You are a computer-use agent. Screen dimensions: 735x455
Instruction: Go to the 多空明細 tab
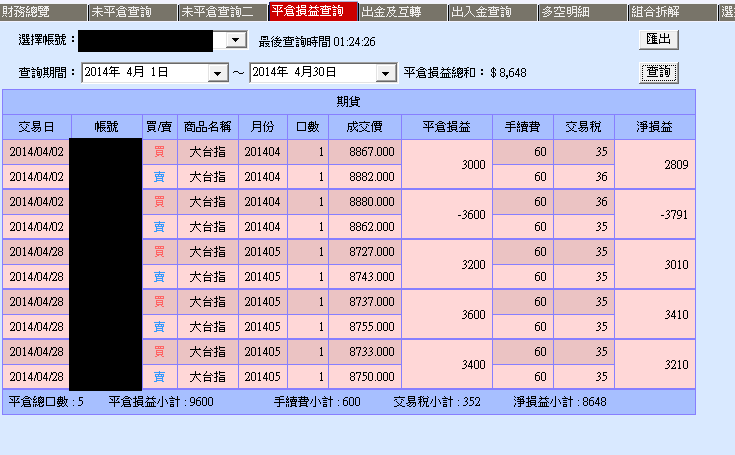583,12
